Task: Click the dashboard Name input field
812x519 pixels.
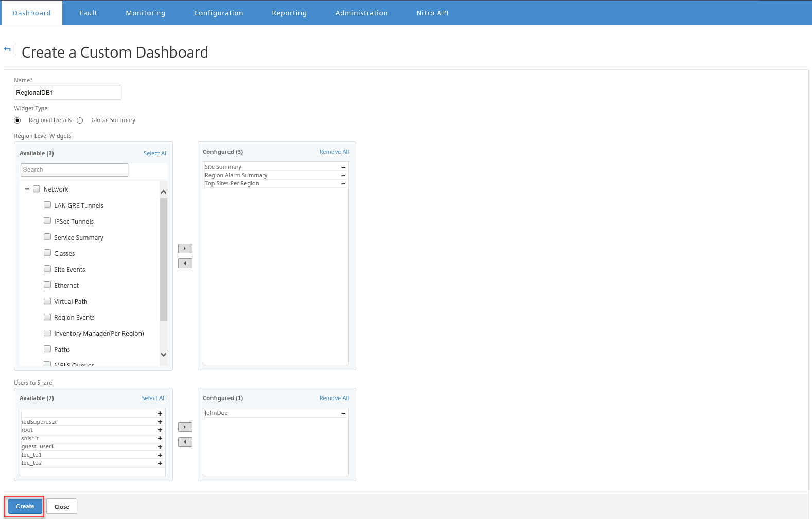Action: click(x=67, y=93)
